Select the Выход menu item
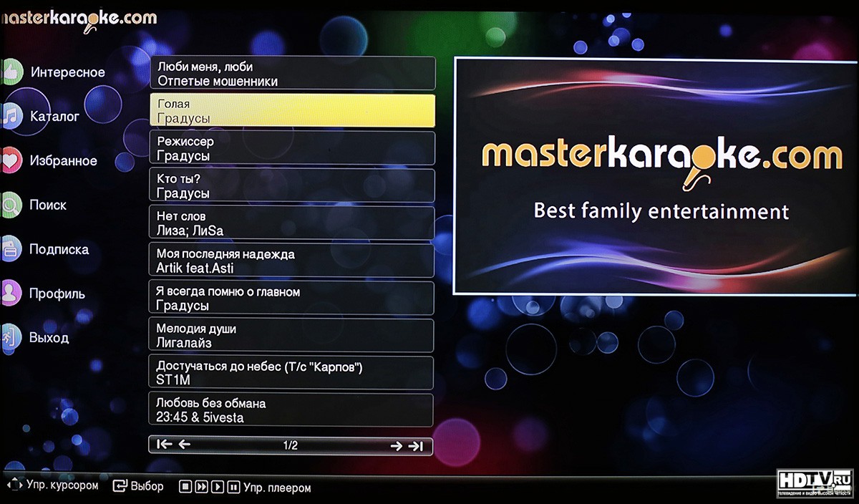This screenshot has height=504, width=859. tap(49, 338)
